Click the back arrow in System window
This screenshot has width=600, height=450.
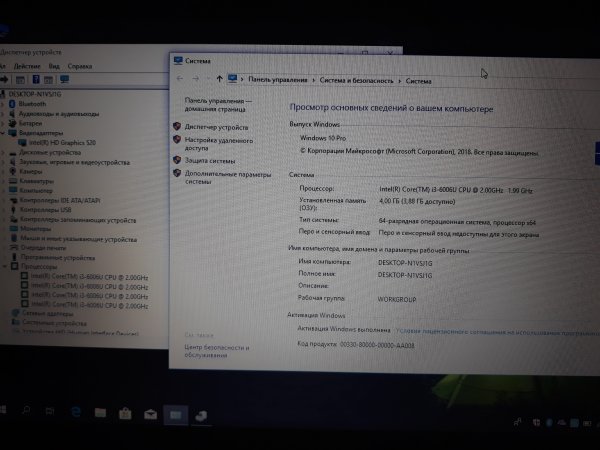pyautogui.click(x=180, y=79)
